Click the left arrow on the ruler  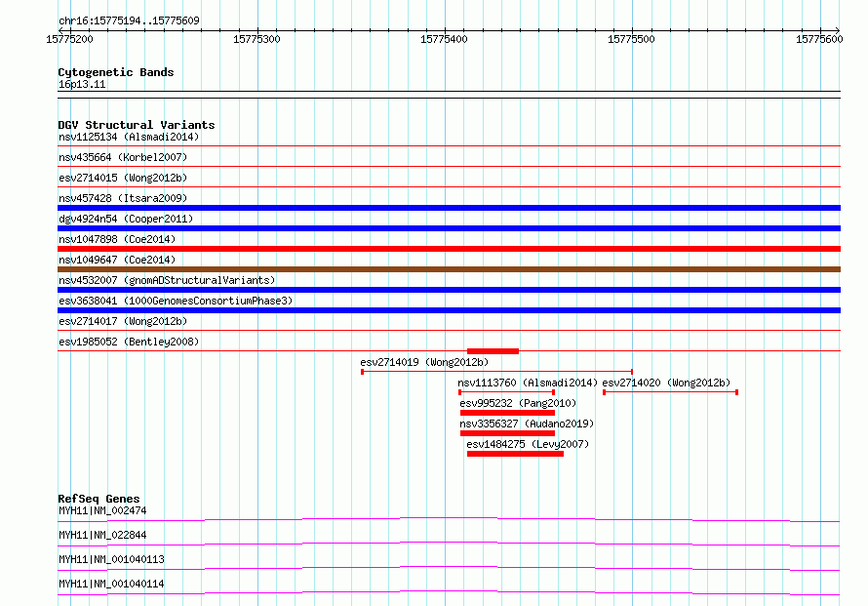(x=59, y=30)
